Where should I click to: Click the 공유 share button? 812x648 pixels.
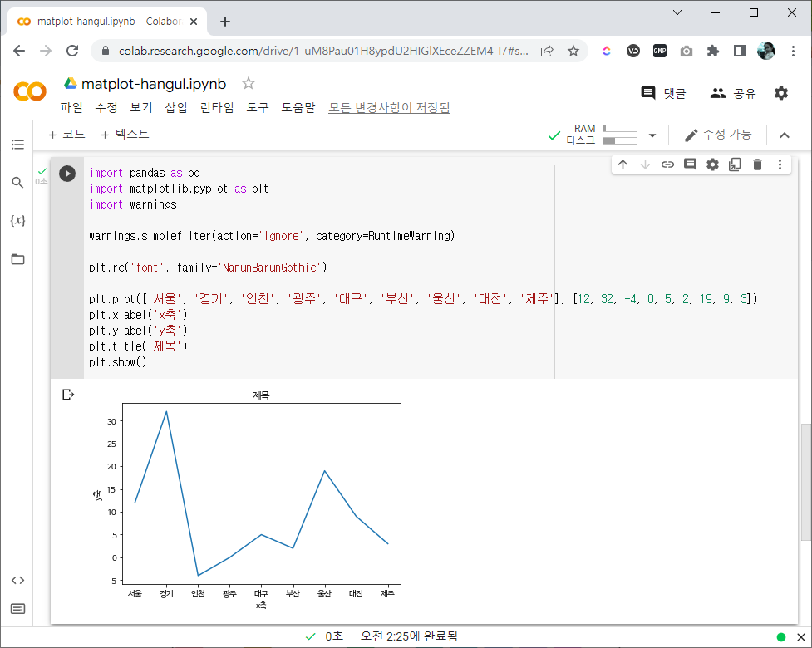pyautogui.click(x=733, y=93)
